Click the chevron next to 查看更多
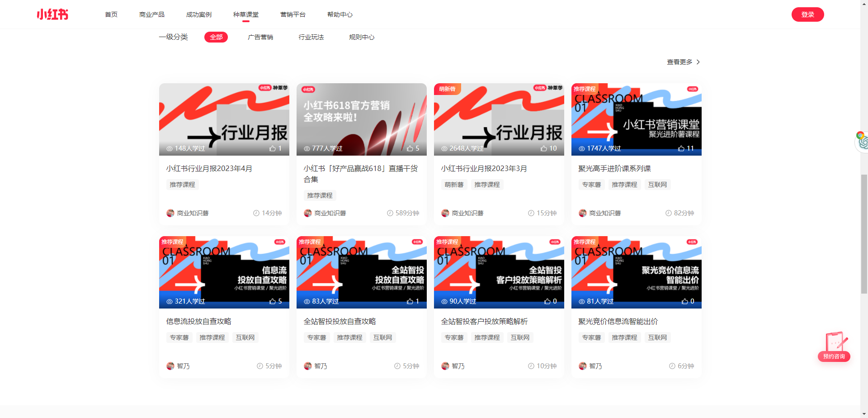Viewport: 868px width, 418px height. [698, 62]
